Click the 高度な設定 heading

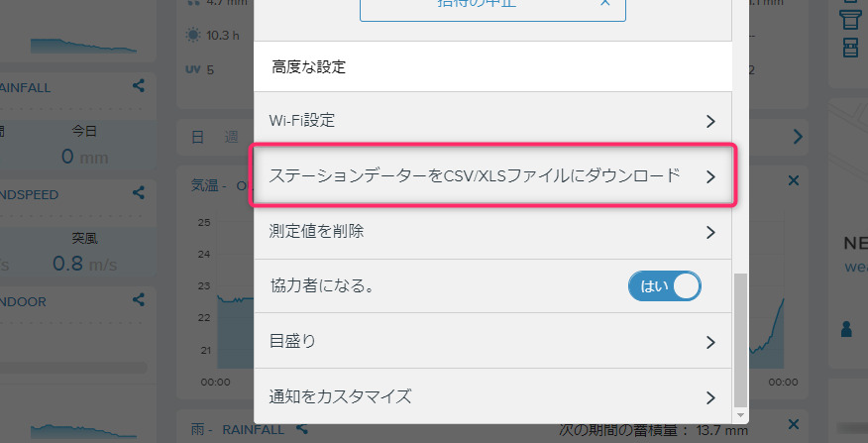[x=309, y=67]
